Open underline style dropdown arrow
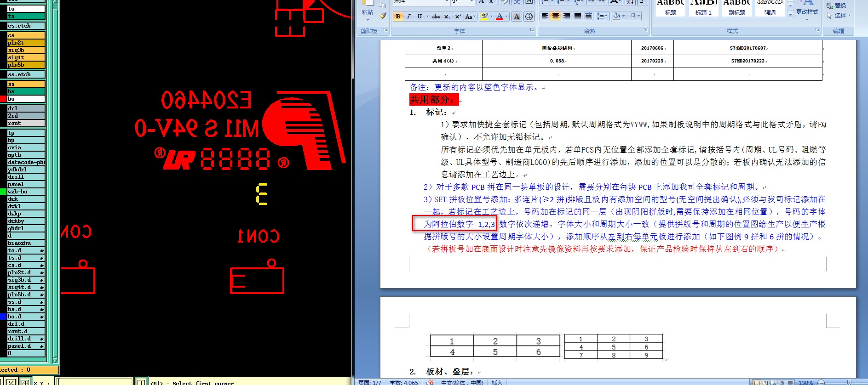This screenshot has height=385, width=868. coord(427,17)
